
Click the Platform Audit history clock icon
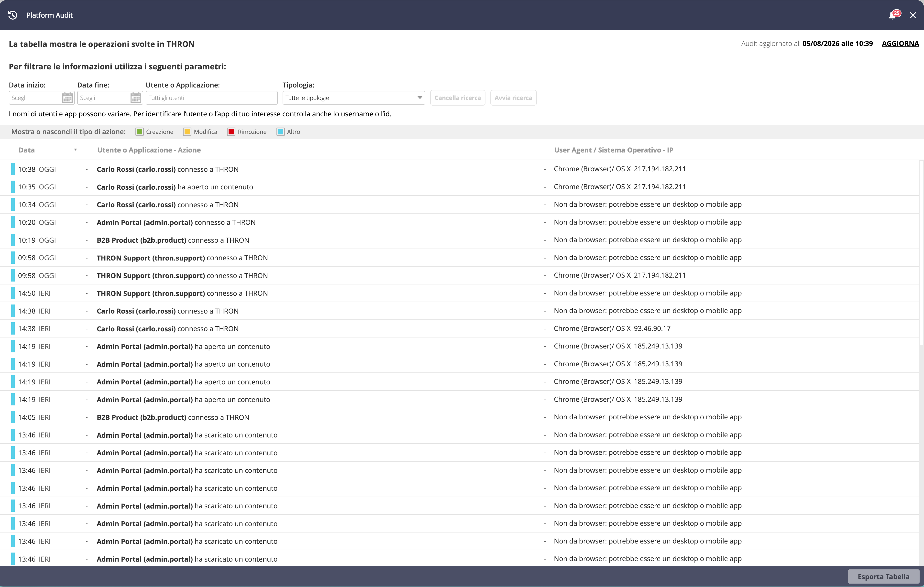point(13,15)
